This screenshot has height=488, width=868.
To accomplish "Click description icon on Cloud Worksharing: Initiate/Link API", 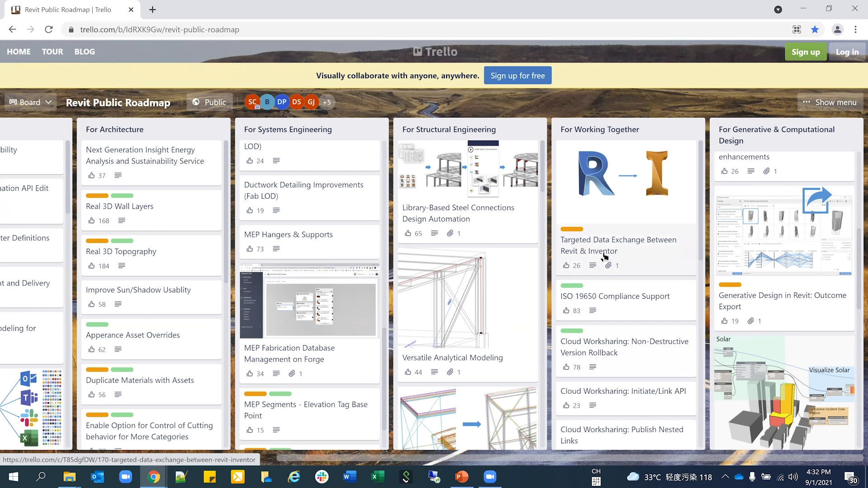I will pyautogui.click(x=593, y=405).
